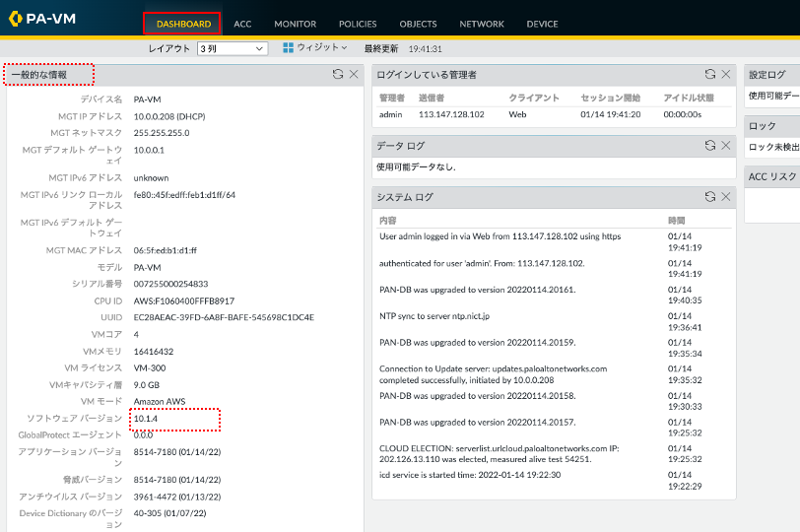Screen dimensions: 800x532
Task: Close the 一般的な情報 widget
Action: coord(354,75)
